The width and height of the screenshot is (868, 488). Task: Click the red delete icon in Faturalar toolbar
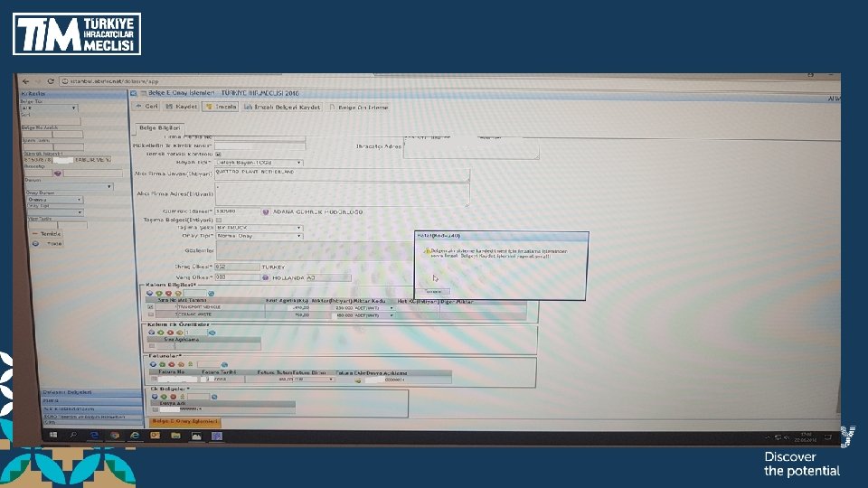pos(172,364)
